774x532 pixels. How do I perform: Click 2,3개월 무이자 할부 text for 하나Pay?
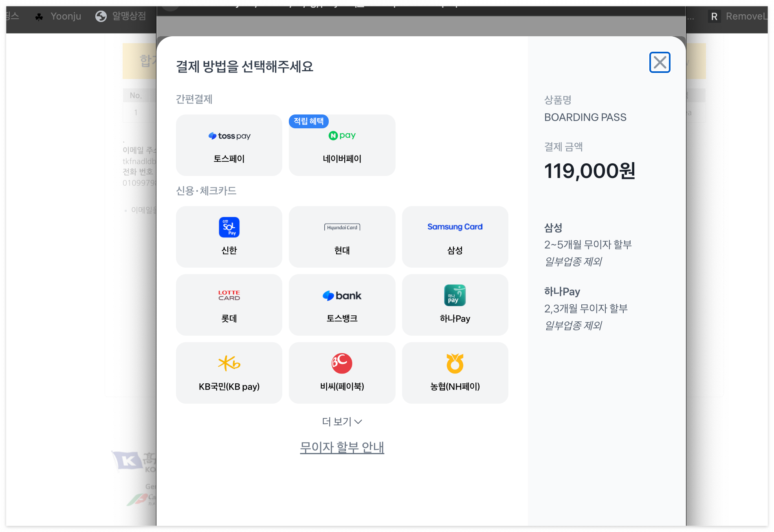pyautogui.click(x=586, y=308)
